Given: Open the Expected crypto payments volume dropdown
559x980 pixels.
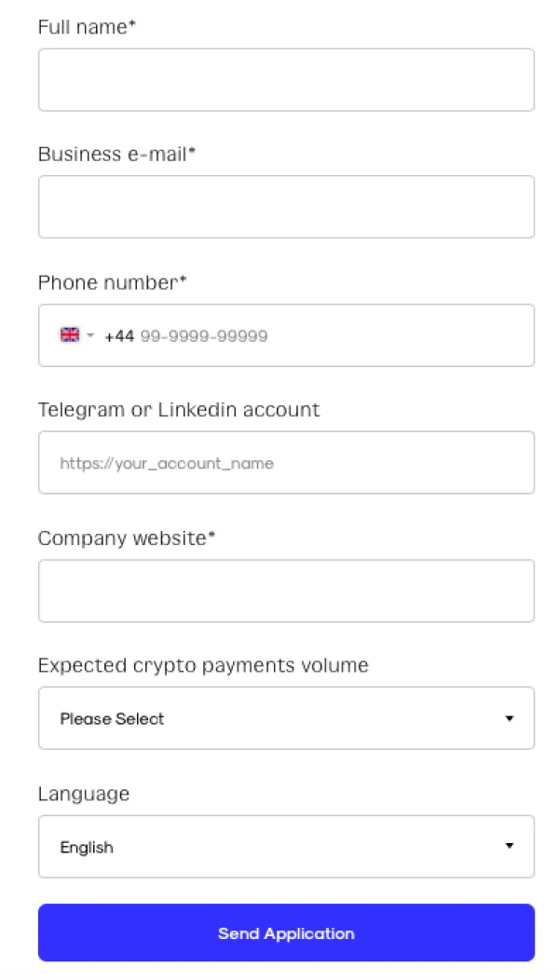Looking at the screenshot, I should (x=286, y=717).
